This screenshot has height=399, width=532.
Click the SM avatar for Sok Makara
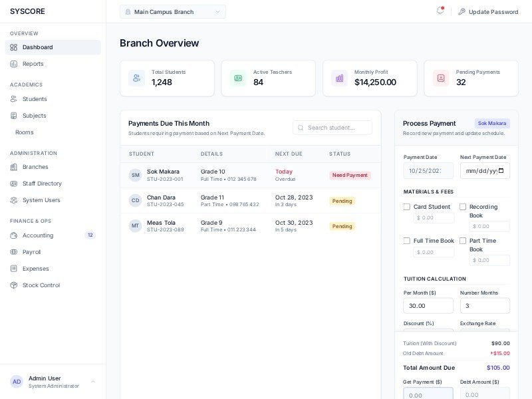(136, 175)
